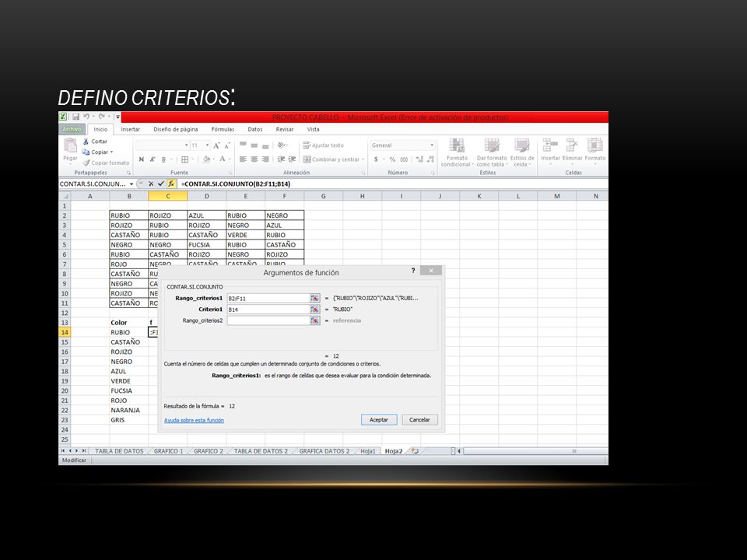
Task: Open the Formato condicional menu
Action: [x=457, y=152]
